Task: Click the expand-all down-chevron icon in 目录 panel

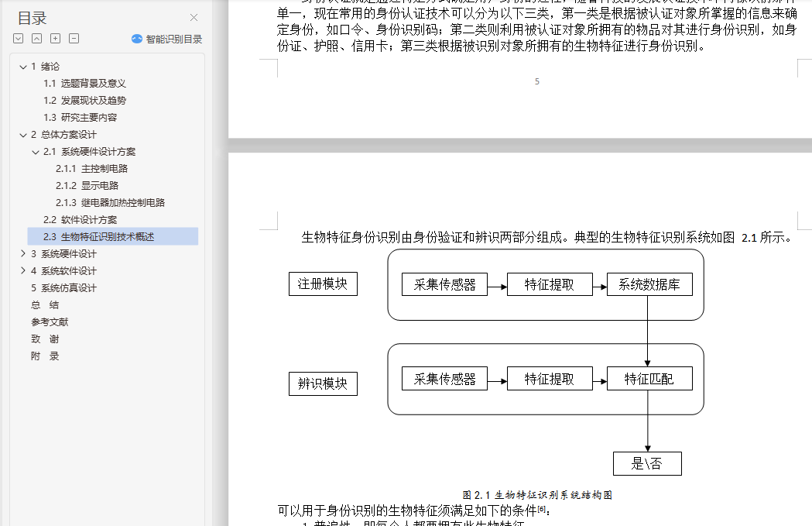Action: 18,39
